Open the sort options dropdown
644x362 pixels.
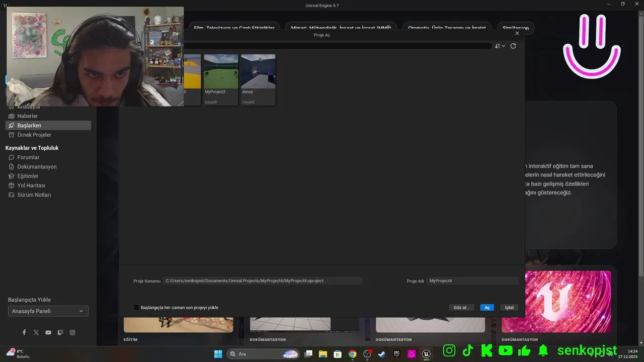(500, 46)
